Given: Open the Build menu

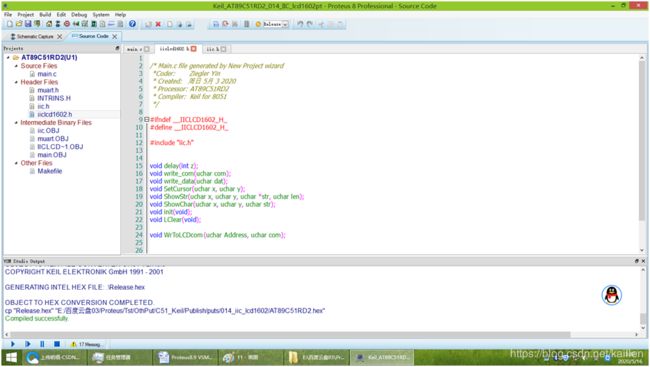Looking at the screenshot, I should (x=45, y=15).
